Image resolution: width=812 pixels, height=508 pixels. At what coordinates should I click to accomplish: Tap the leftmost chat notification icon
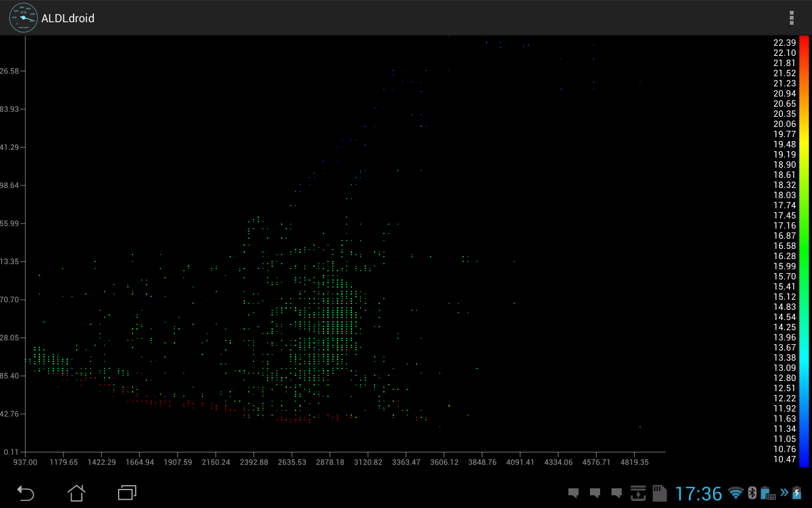pyautogui.click(x=573, y=493)
